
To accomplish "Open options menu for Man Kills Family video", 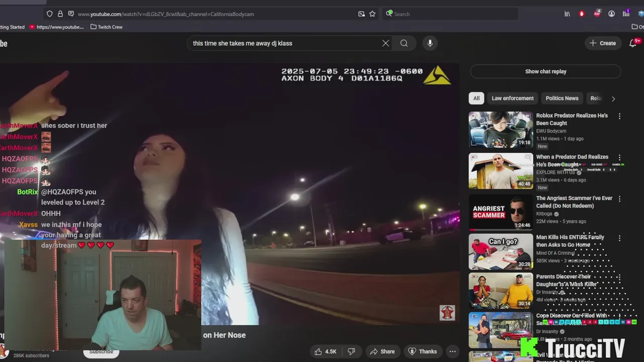I will (619, 238).
